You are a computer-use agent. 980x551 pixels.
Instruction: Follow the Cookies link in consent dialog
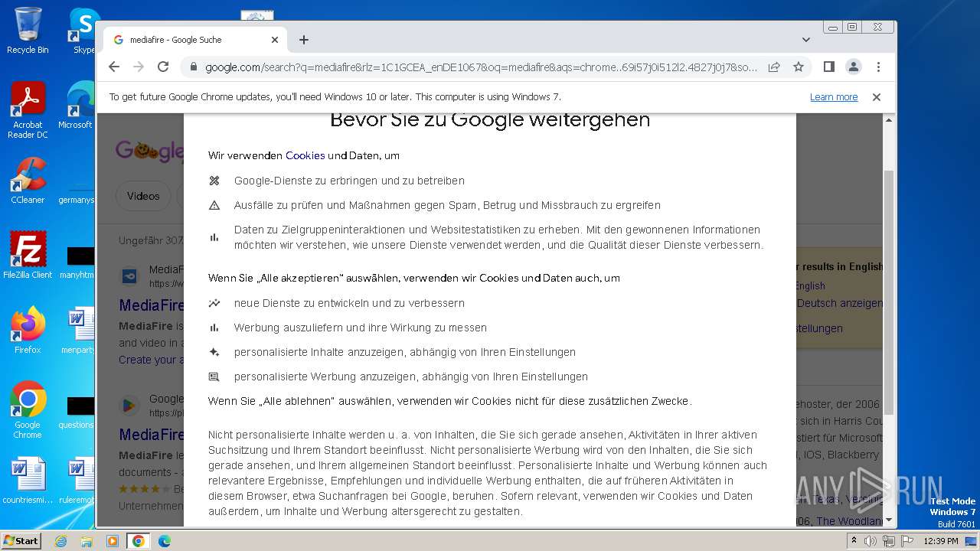[x=305, y=155]
